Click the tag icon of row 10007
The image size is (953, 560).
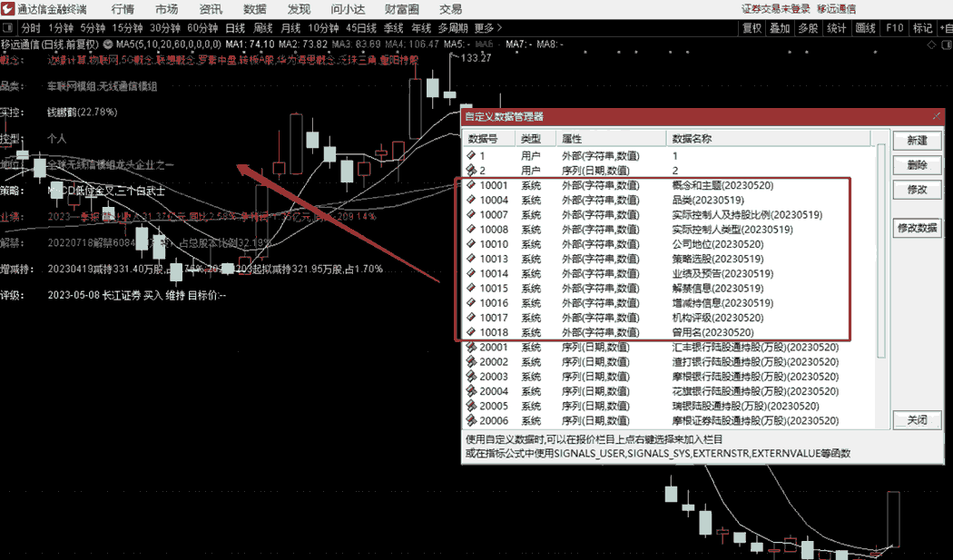[471, 214]
